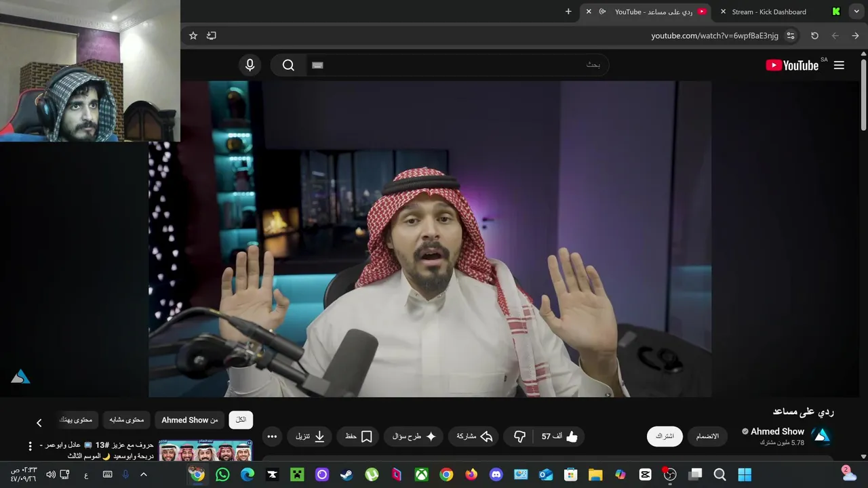Click the address bar URL
The image size is (868, 488).
(x=715, y=35)
